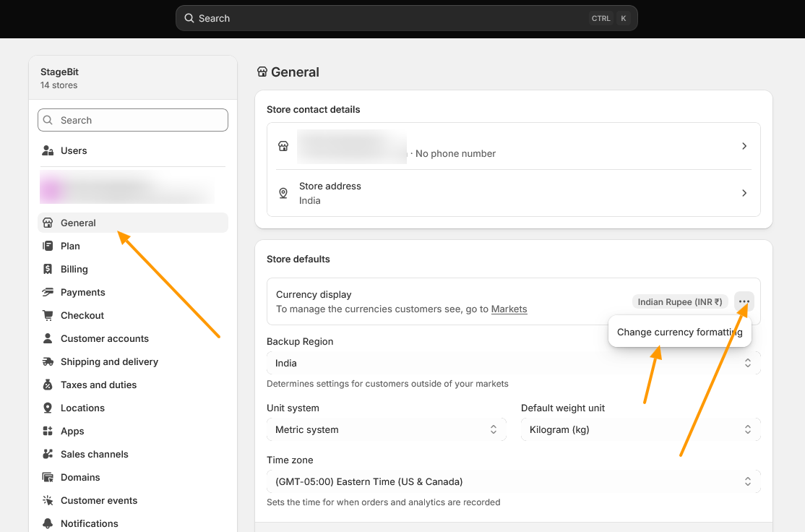Click the Shipping and delivery truck icon
The image size is (805, 532).
48,361
